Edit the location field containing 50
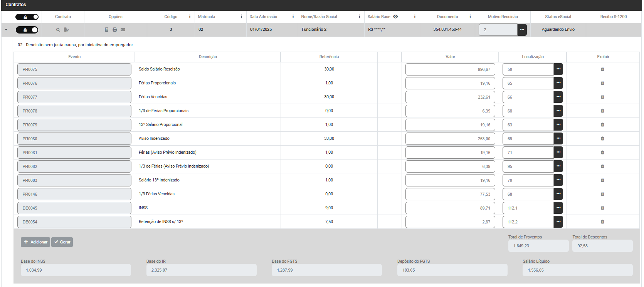The height and width of the screenshot is (287, 644). click(528, 69)
